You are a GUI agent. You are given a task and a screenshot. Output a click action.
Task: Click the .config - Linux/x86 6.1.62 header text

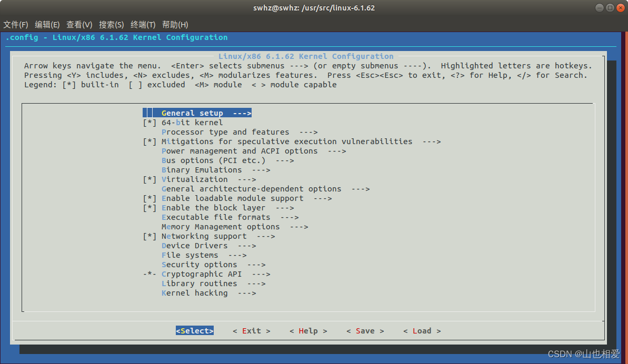click(116, 37)
